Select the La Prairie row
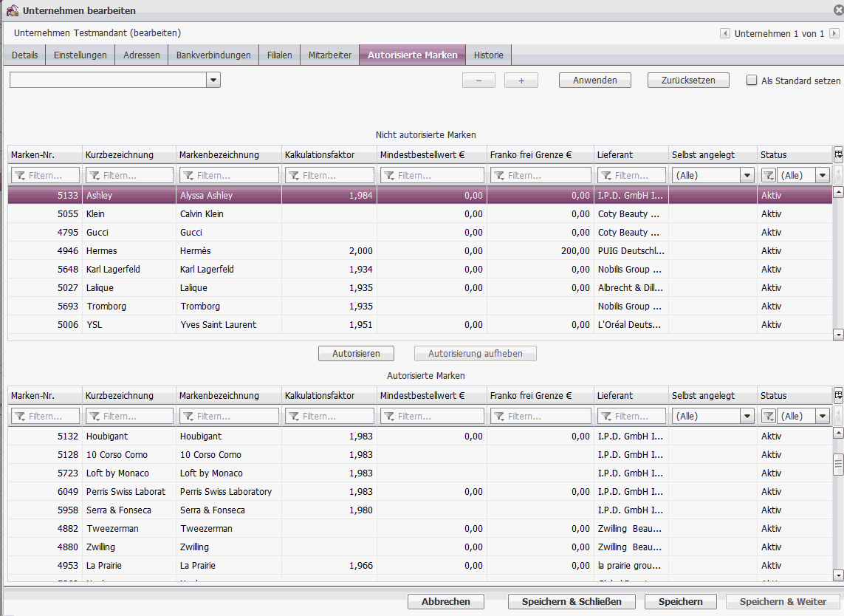 click(x=420, y=565)
